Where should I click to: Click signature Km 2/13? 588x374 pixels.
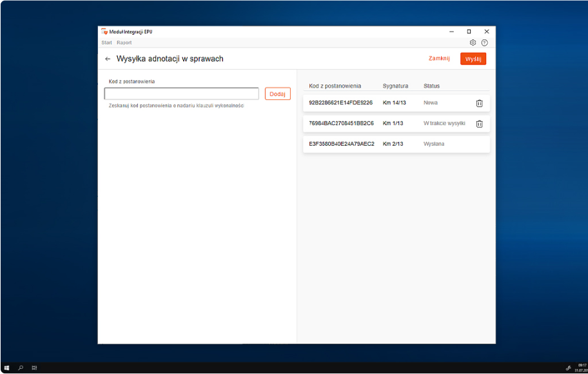click(x=393, y=144)
